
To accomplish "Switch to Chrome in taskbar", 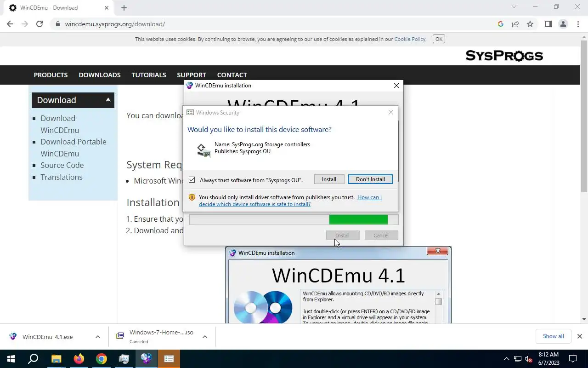I will coord(101,359).
